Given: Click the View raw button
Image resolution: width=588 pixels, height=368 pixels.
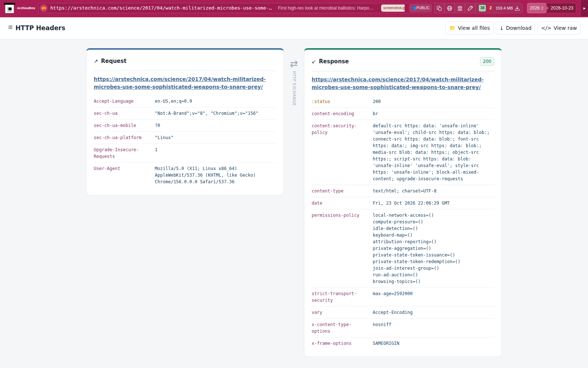Looking at the screenshot, I should point(559,28).
